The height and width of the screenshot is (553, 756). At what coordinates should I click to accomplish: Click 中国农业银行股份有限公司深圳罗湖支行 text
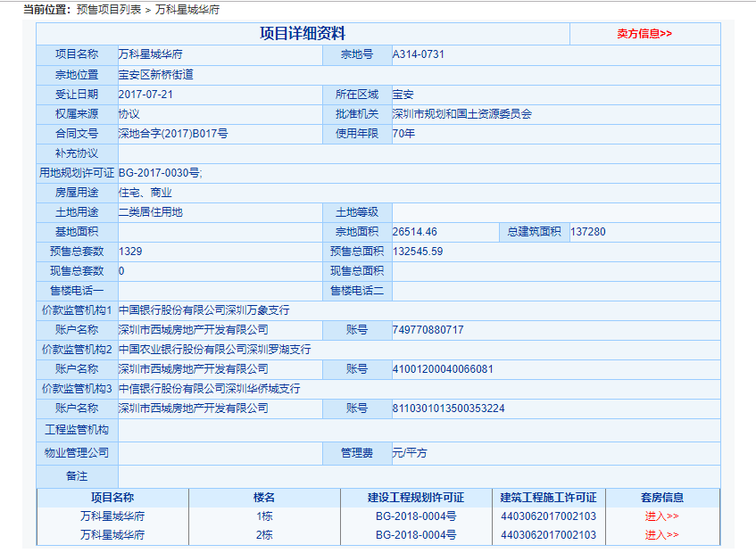[x=214, y=350]
